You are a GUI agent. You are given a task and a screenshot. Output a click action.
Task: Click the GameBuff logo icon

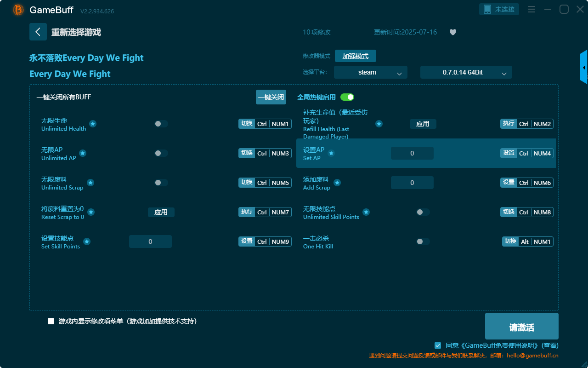(18, 10)
